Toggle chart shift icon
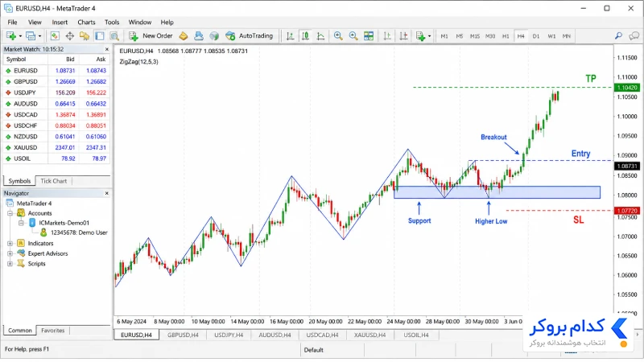 pyautogui.click(x=403, y=36)
